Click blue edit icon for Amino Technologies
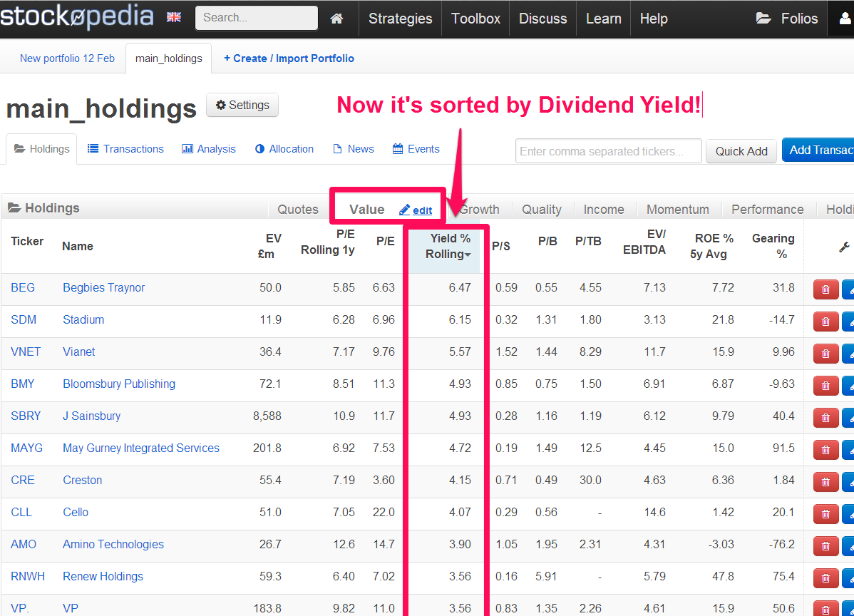 tap(848, 546)
